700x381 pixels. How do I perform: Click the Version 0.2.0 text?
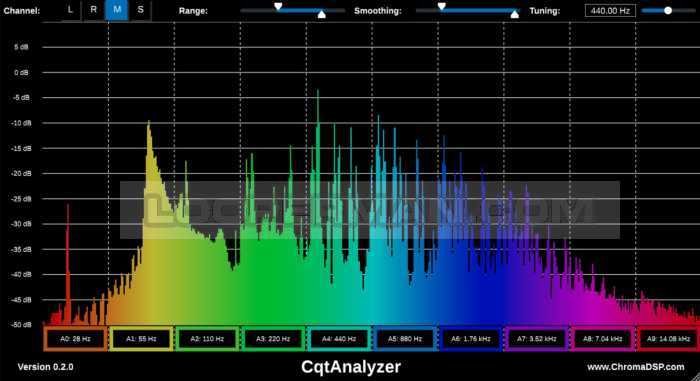(46, 367)
